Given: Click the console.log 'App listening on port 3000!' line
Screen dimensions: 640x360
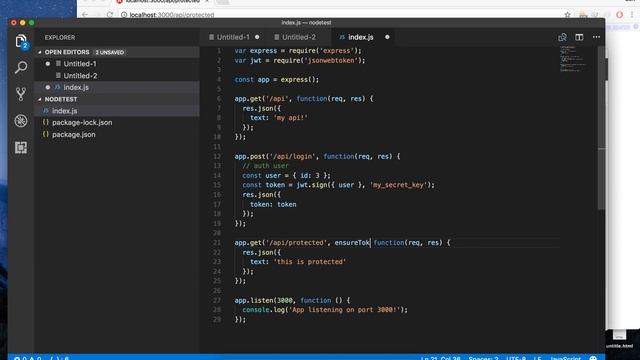Looking at the screenshot, I should tap(325, 310).
